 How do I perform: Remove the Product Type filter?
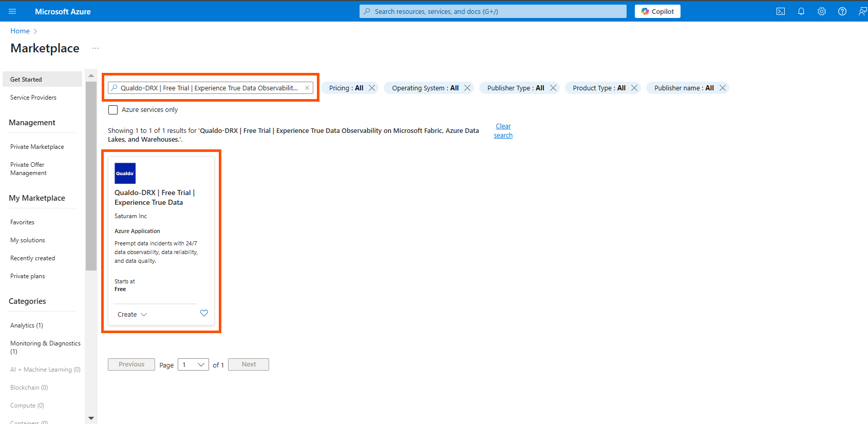[634, 88]
